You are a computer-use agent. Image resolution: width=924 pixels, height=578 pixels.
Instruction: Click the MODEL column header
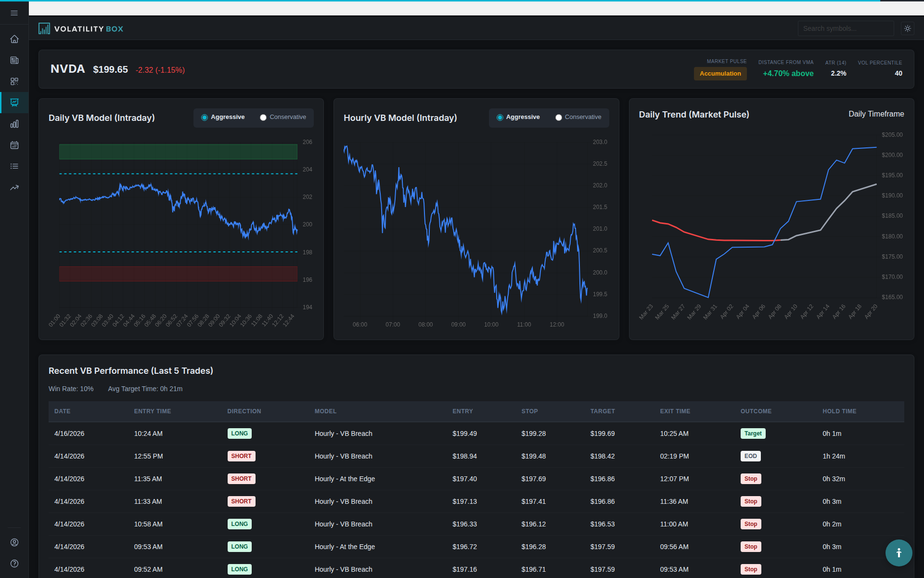click(x=325, y=411)
